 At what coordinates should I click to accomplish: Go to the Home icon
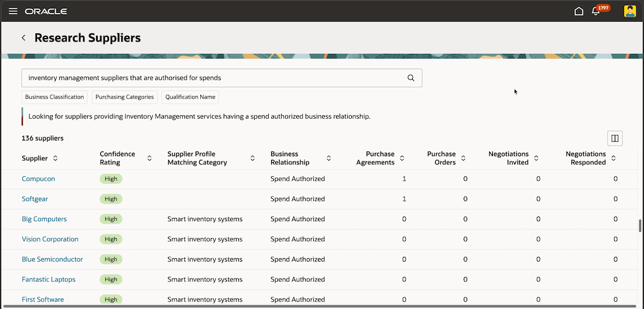point(578,11)
